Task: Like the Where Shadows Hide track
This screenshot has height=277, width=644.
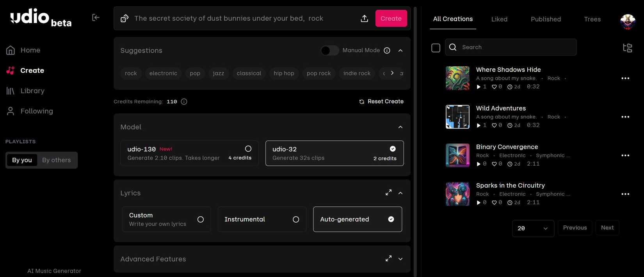Action: 494,87
